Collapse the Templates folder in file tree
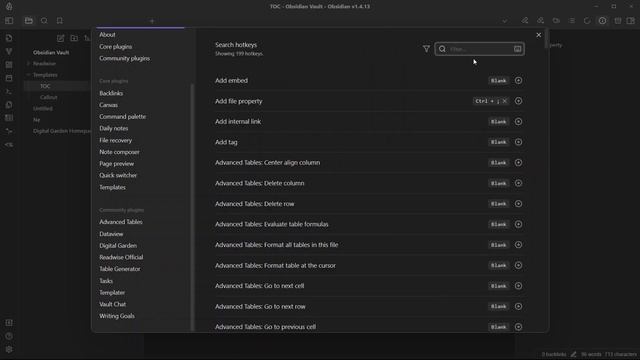The width and height of the screenshot is (640, 360). click(29, 75)
